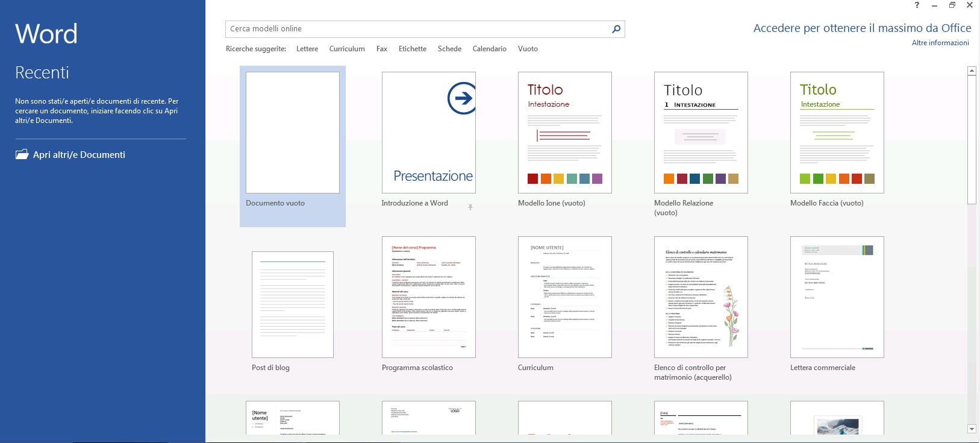Open the Programma scolastico template
Viewport: 980px width, 443px height.
[429, 297]
